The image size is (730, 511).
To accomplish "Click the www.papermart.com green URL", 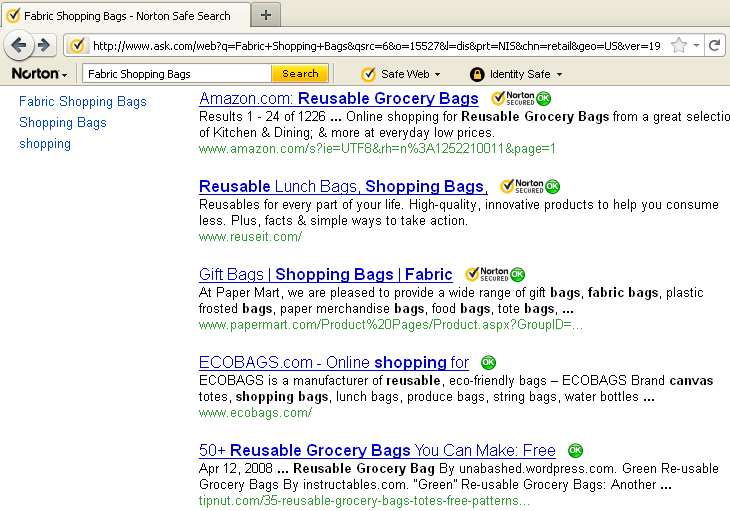I will click(391, 325).
